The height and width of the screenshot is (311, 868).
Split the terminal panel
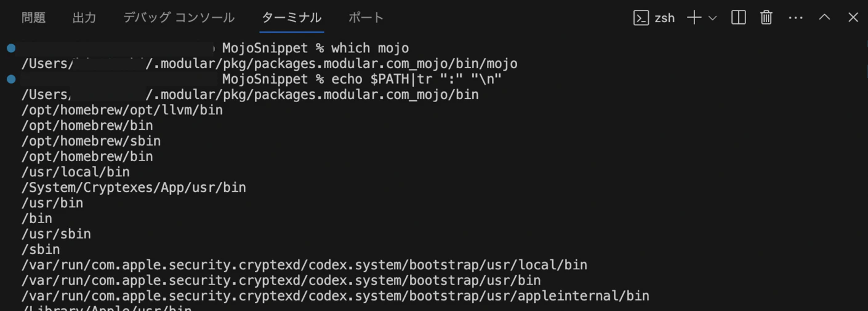tap(739, 17)
